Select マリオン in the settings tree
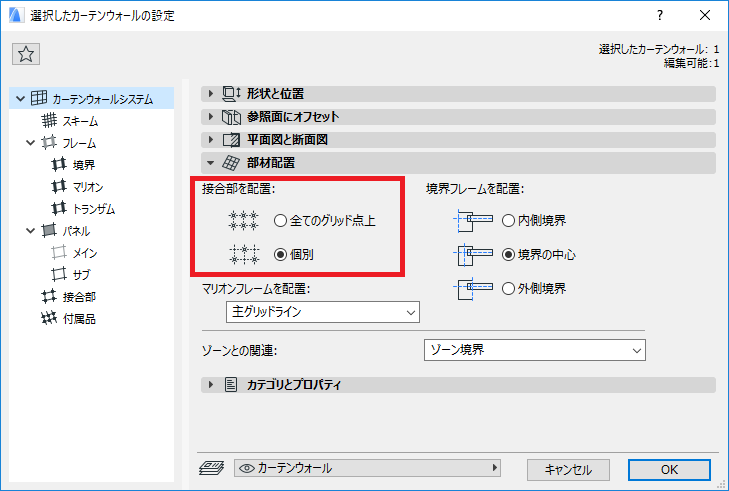Image resolution: width=729 pixels, height=491 pixels. (x=88, y=186)
